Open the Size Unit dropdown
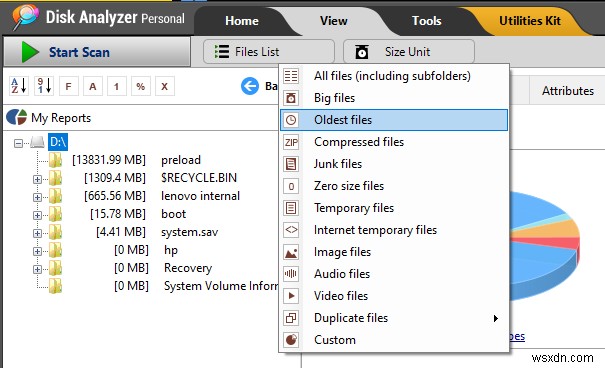The image size is (605, 368). pyautogui.click(x=409, y=51)
